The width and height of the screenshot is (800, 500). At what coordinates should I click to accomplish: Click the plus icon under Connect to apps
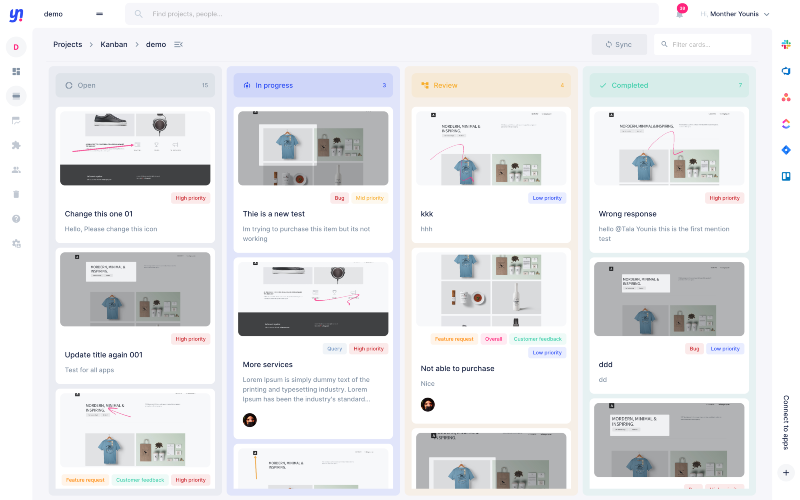(x=786, y=472)
